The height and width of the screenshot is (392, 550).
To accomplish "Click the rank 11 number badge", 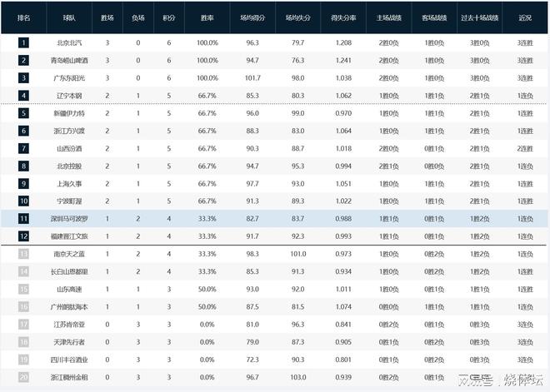I will pos(23,218).
